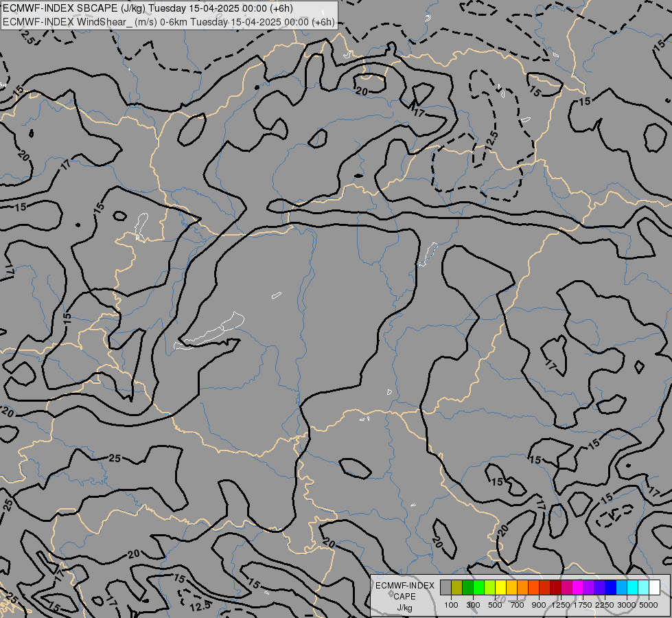Click the cyan legend swatch
This screenshot has width=672, height=618.
(633, 587)
